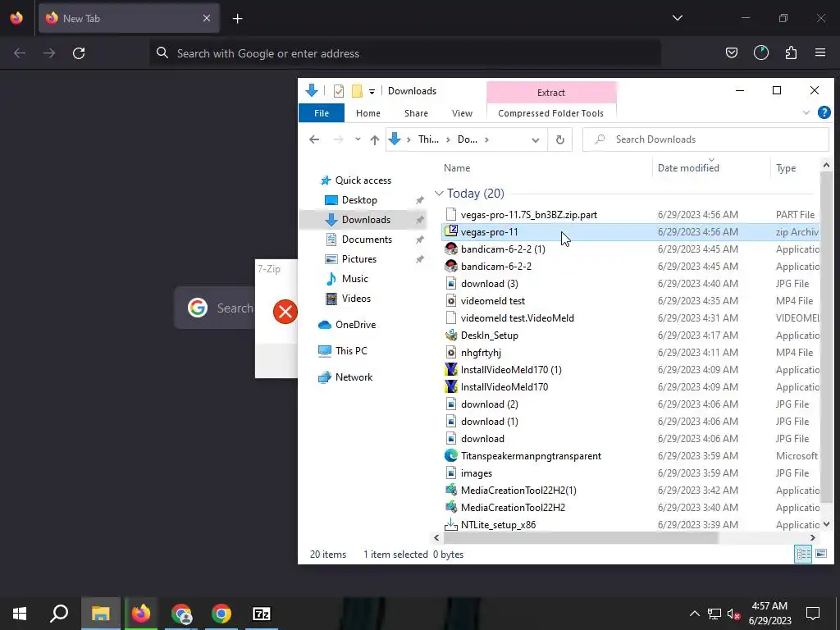The width and height of the screenshot is (840, 630).
Task: Close the New Tab tab
Action: coord(207,18)
